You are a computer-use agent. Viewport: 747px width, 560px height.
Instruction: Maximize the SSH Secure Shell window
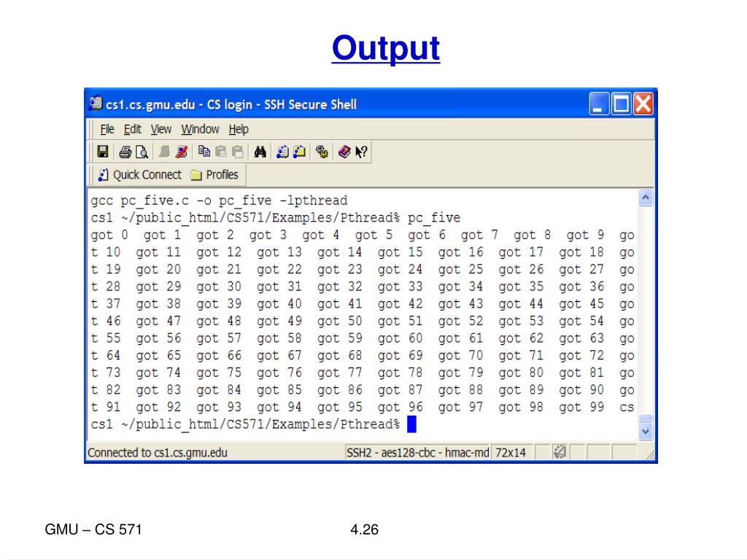621,104
